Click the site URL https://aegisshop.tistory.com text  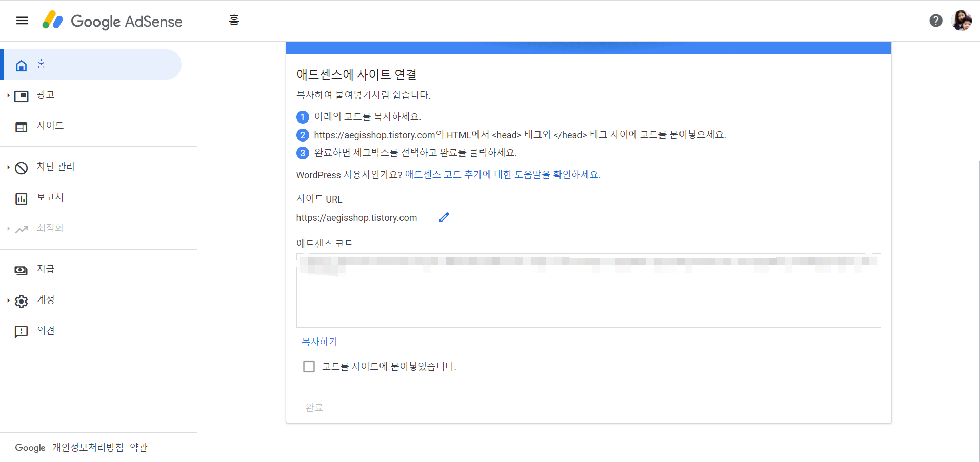coord(356,218)
